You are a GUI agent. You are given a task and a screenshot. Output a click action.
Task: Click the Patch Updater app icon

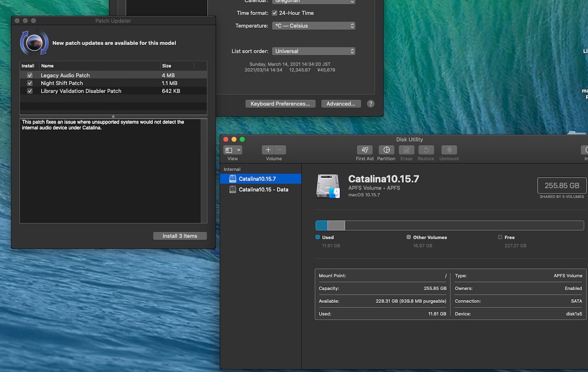tap(34, 43)
